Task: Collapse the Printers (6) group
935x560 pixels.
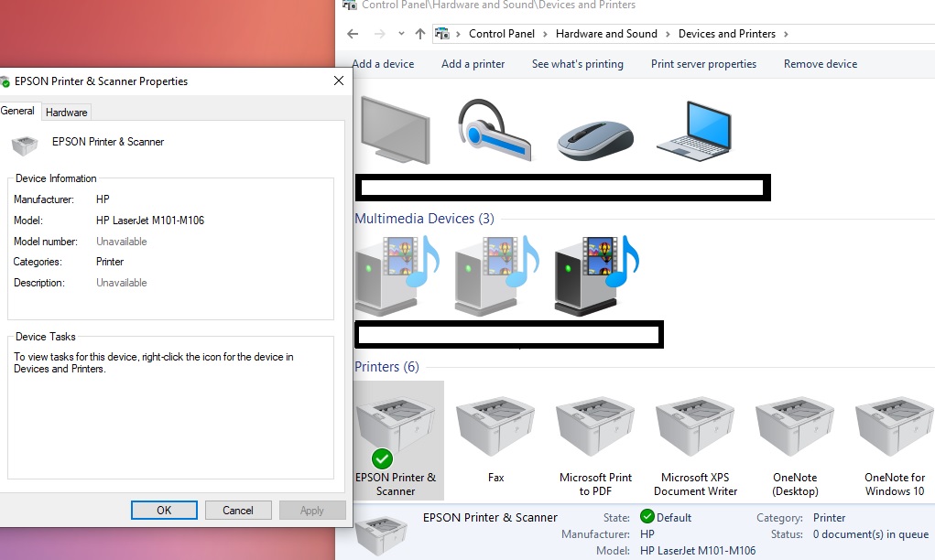Action: tap(387, 366)
